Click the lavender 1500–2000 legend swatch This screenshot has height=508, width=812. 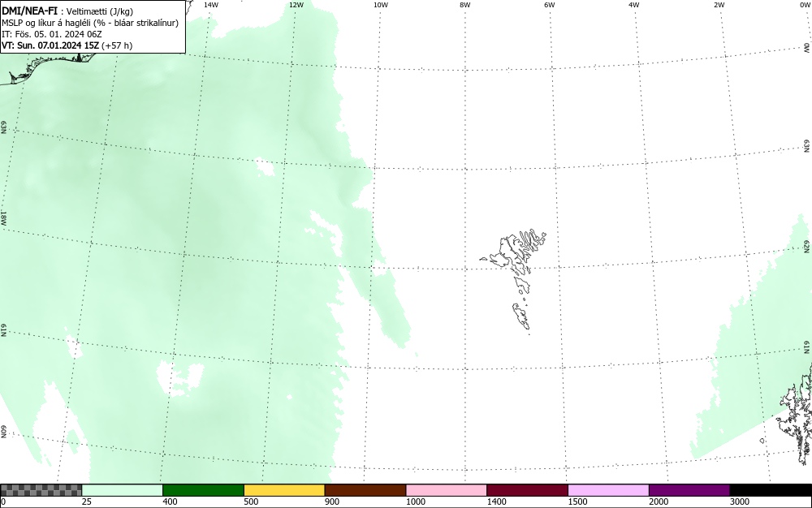(608, 490)
